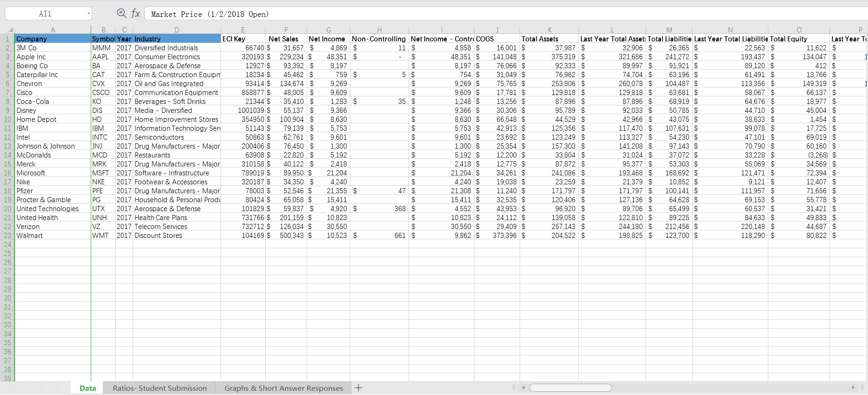Click ECI Key value 1001039

pyautogui.click(x=243, y=110)
